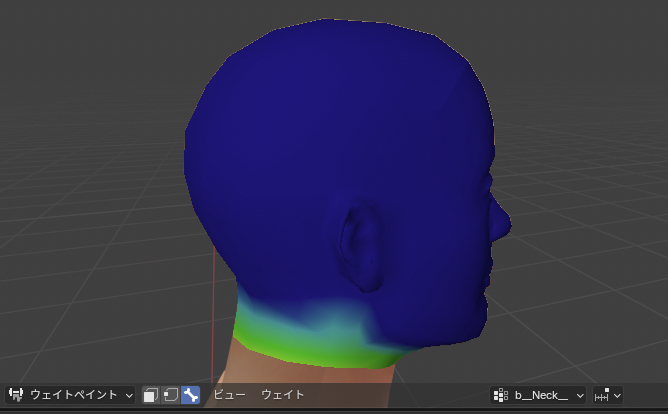Expand the symmetry options chevron
Screen dimensions: 668x414
tap(617, 395)
